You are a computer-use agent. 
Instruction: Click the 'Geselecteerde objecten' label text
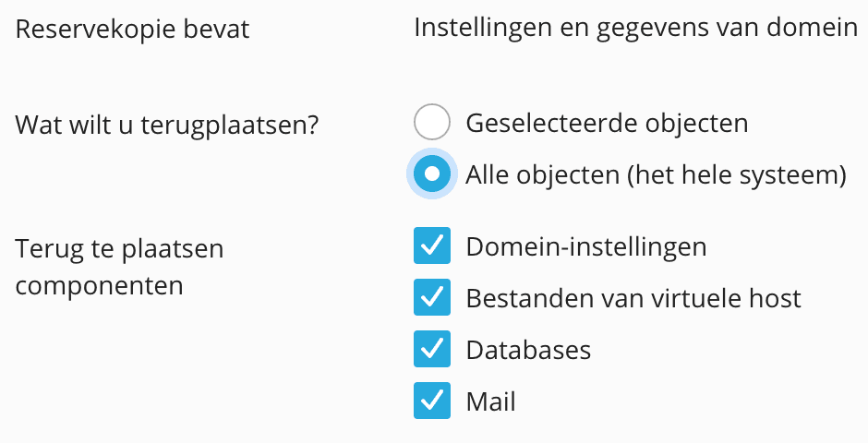pos(607,123)
